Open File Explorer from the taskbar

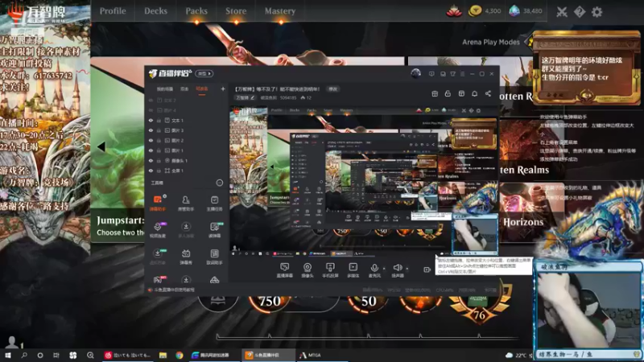click(x=163, y=355)
